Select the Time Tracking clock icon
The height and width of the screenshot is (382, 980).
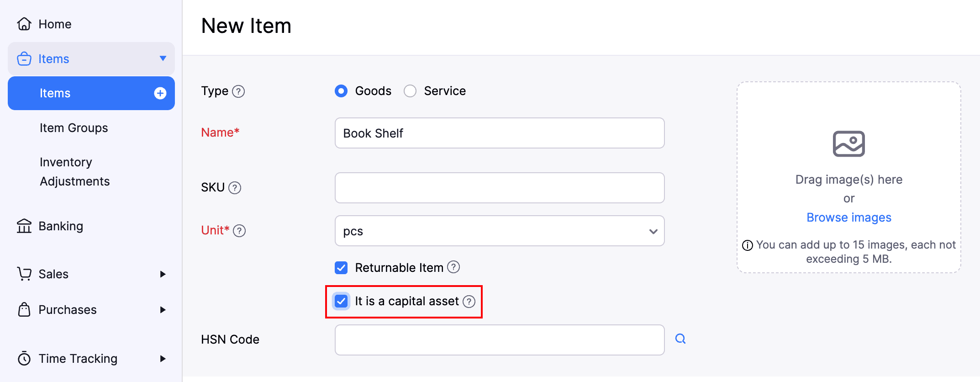tap(24, 359)
